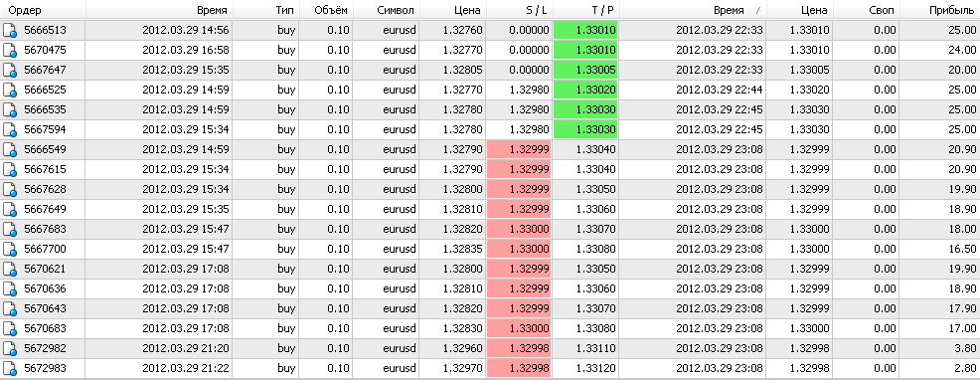Select the icon next to order 5666549
980x380 pixels.
[x=9, y=150]
